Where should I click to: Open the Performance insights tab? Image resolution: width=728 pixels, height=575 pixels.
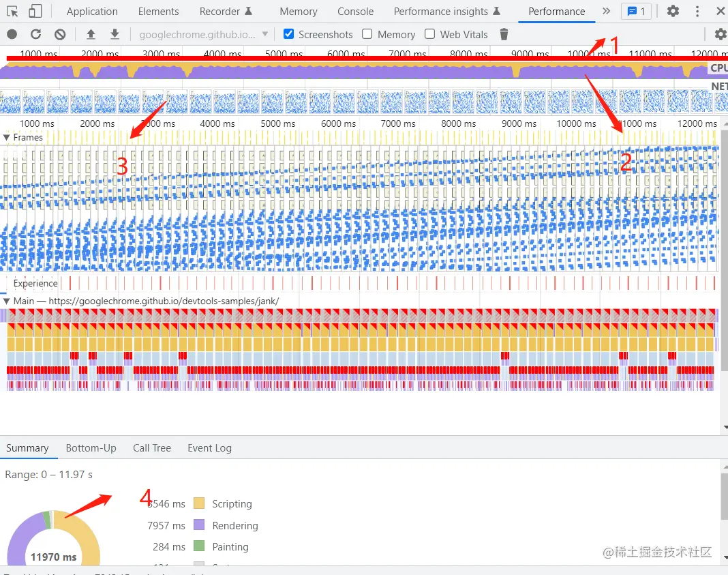point(446,11)
